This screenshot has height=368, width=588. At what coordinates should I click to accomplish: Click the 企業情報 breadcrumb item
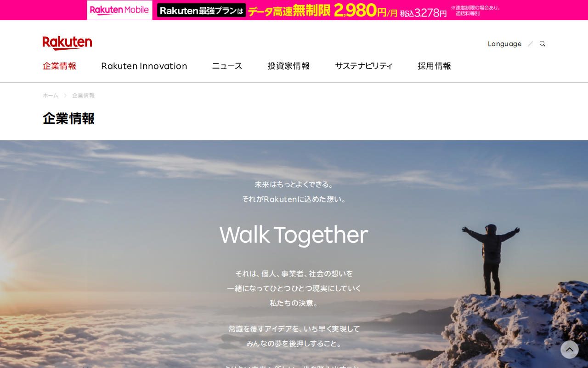[x=84, y=95]
